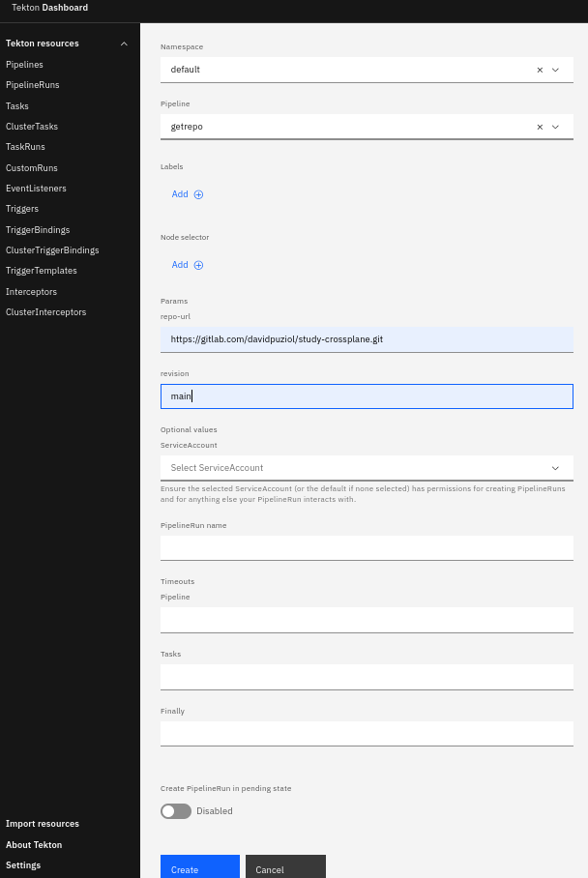Clear the Namespace selection with X icon

point(540,70)
